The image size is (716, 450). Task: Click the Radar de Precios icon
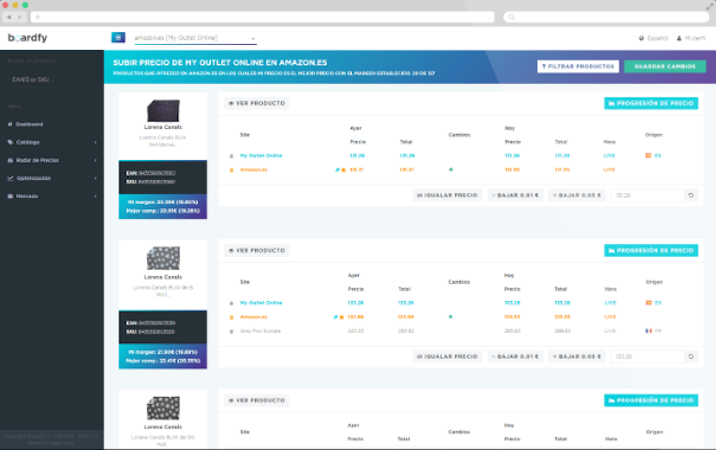coord(10,160)
